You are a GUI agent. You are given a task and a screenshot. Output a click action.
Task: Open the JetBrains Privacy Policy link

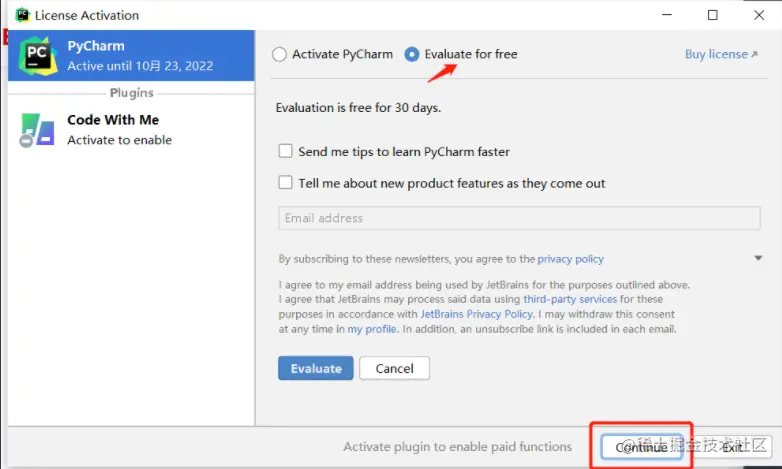pos(477,314)
